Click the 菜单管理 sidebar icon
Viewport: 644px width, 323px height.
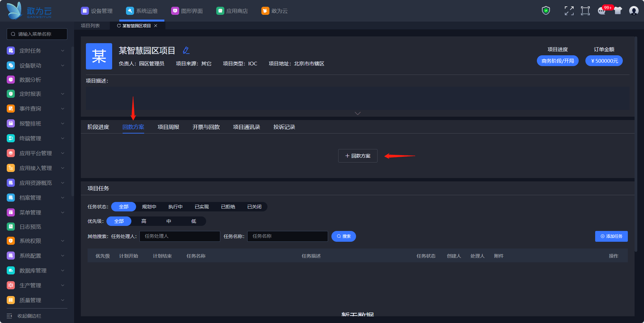tap(11, 212)
